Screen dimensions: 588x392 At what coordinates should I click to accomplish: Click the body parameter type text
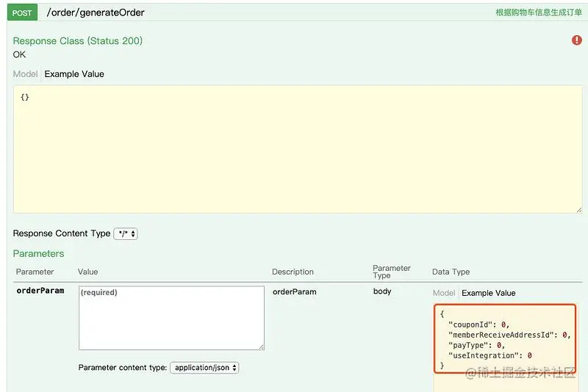click(382, 291)
